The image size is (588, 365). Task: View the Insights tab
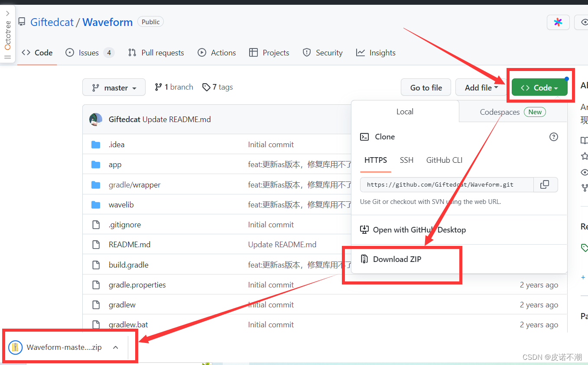tap(376, 53)
